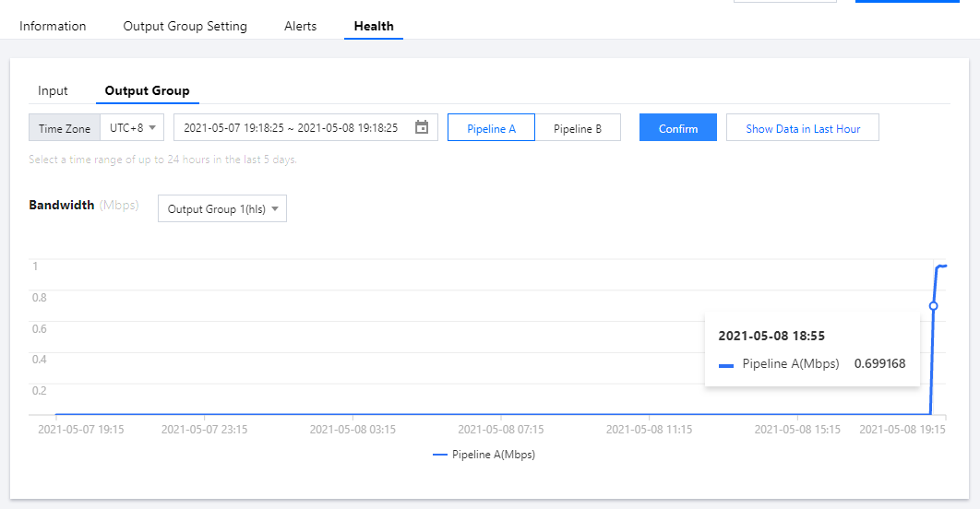Click the highlighted data point on chart
The height and width of the screenshot is (509, 980).
(x=933, y=305)
